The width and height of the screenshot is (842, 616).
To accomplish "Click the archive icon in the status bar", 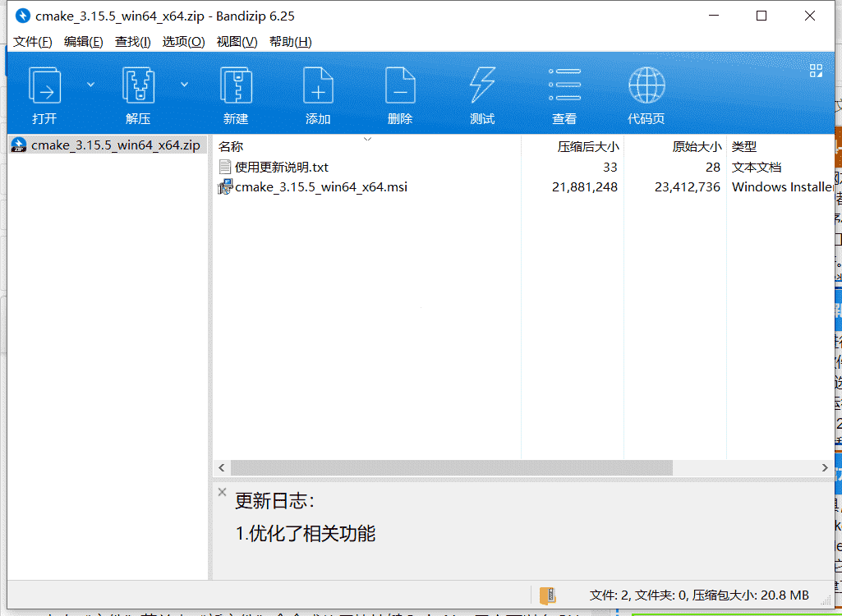I will pos(548,595).
